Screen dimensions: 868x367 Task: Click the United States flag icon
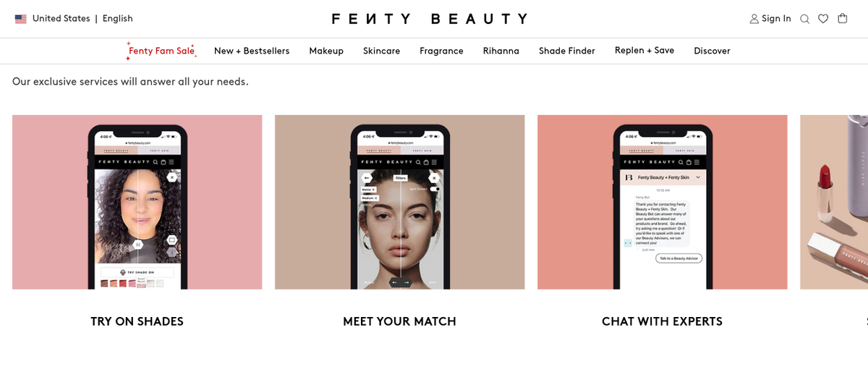click(20, 19)
